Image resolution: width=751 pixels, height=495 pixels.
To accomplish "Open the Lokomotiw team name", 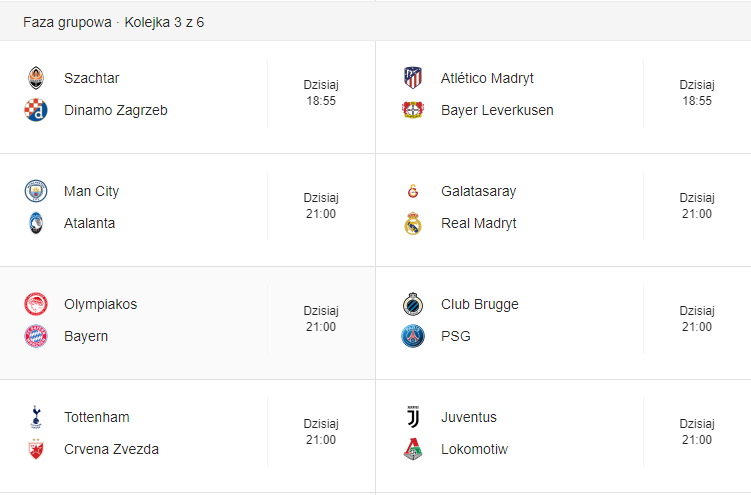I will tap(474, 449).
